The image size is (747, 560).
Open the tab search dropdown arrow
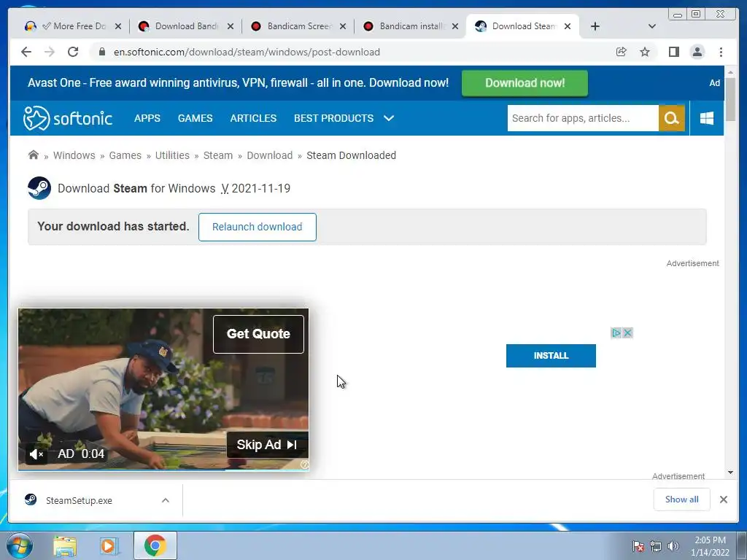pos(652,26)
